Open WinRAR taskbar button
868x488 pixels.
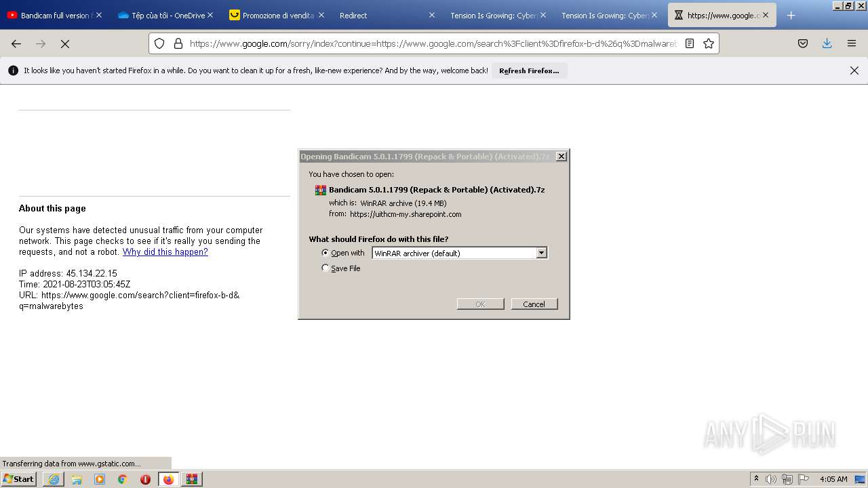pos(192,479)
